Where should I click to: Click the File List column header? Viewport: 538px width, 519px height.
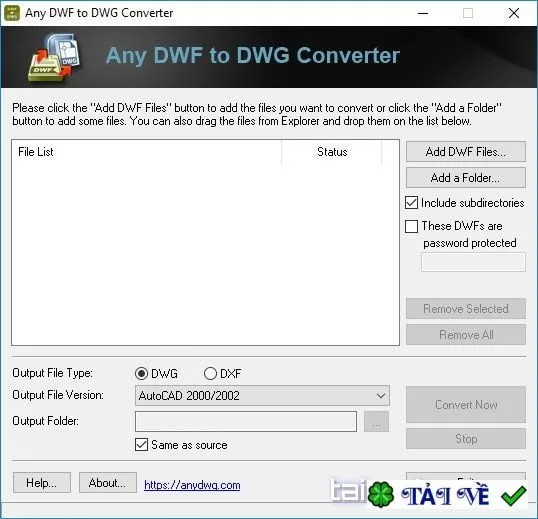tap(147, 152)
